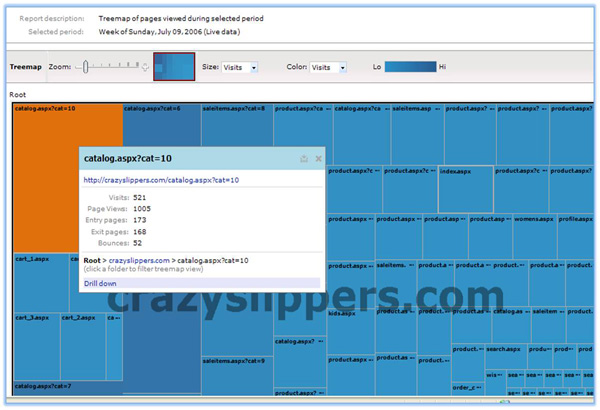Open the Size dropdown
600x410 pixels.
(x=240, y=67)
